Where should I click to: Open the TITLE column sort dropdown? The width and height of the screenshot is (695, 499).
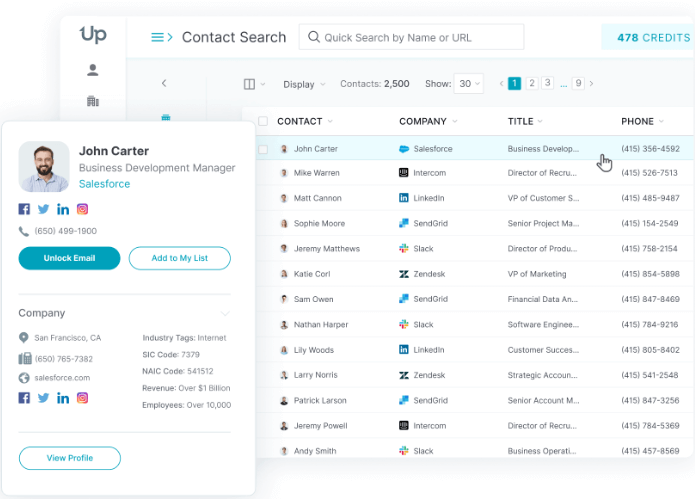coord(540,121)
